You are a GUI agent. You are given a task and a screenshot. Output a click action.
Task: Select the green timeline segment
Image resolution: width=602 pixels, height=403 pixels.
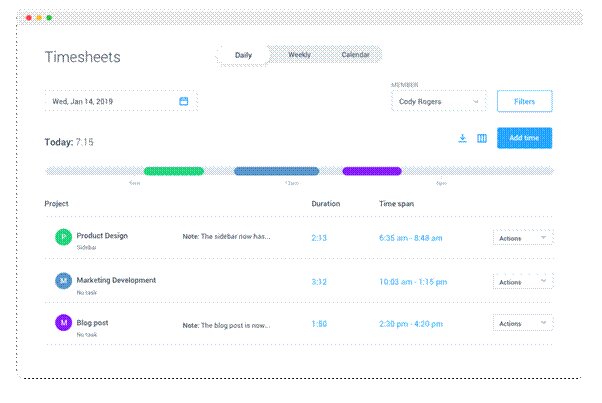point(174,171)
